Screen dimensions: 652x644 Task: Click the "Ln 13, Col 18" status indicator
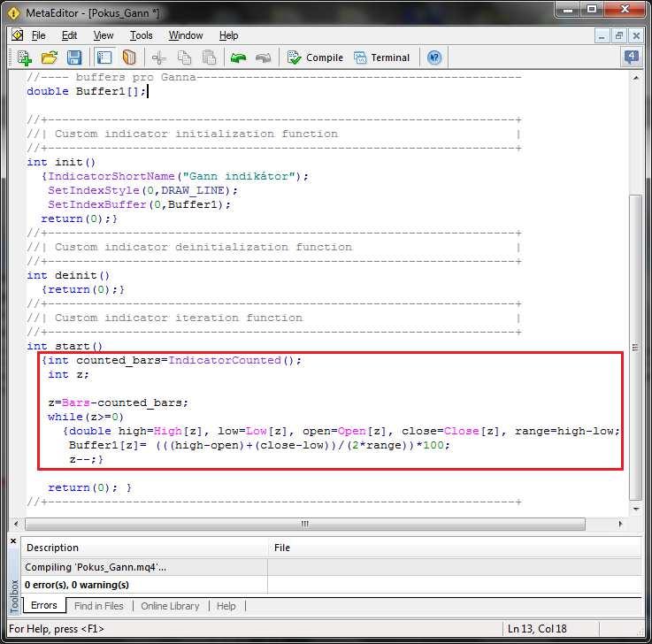(537, 629)
